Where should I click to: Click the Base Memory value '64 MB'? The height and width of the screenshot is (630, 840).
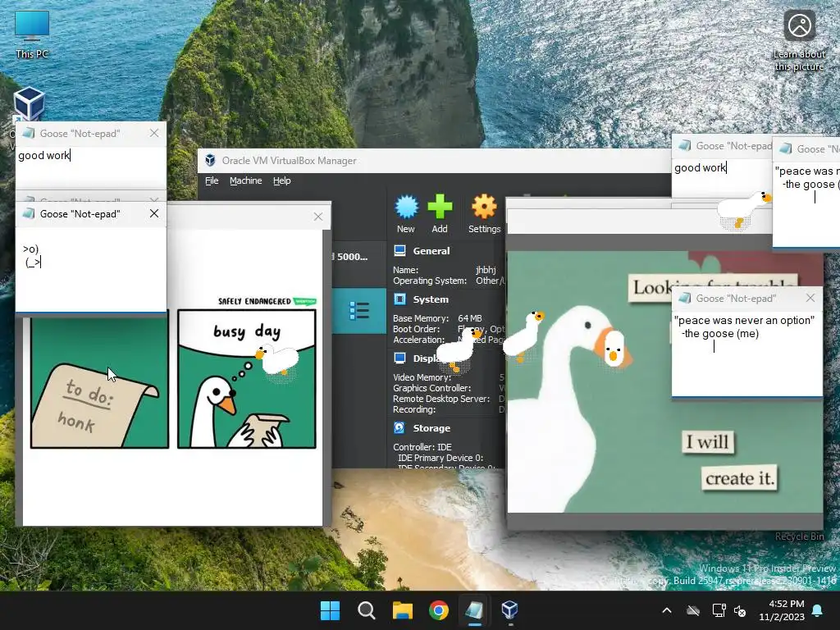pyautogui.click(x=470, y=318)
